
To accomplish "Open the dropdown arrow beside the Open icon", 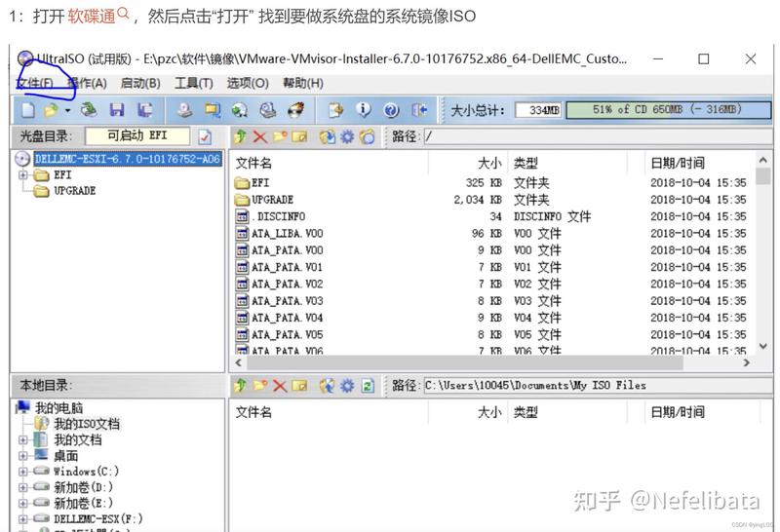I will point(67,110).
